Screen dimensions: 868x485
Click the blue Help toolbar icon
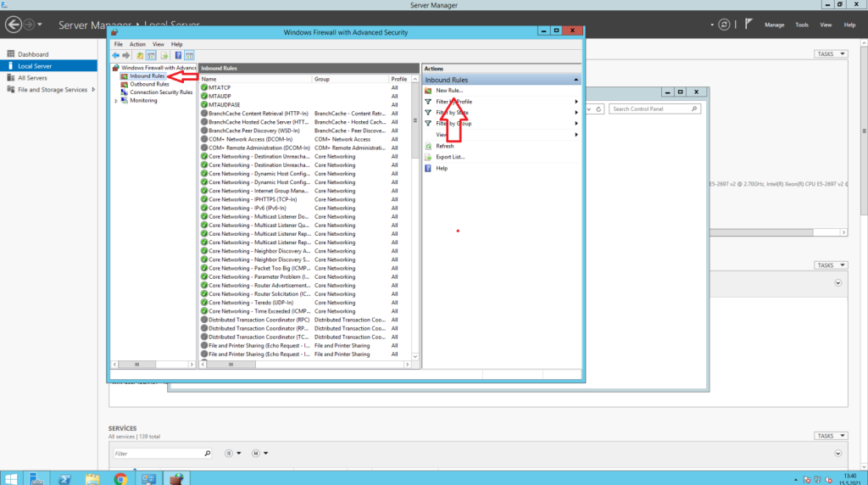pos(178,55)
